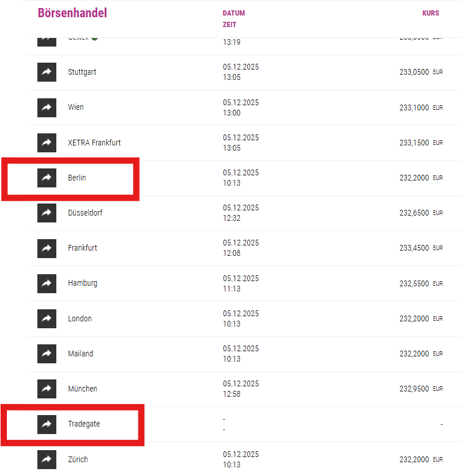Select the XETRA Frankfurt exchange name
The width and height of the screenshot is (461, 476).
tap(94, 143)
